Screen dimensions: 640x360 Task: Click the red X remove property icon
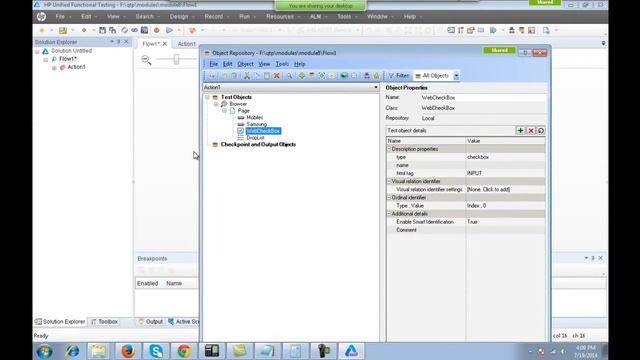coord(531,131)
